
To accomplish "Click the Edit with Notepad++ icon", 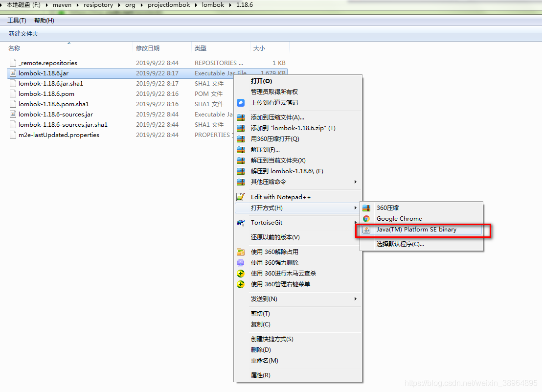I will pyautogui.click(x=241, y=197).
